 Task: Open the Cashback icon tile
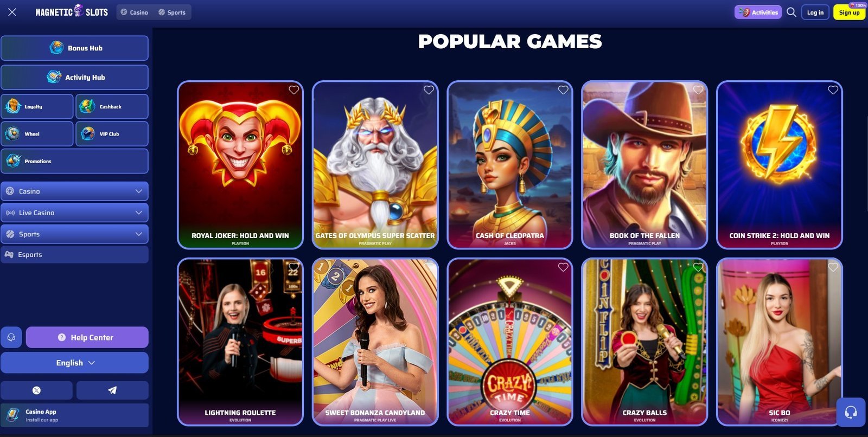click(112, 106)
